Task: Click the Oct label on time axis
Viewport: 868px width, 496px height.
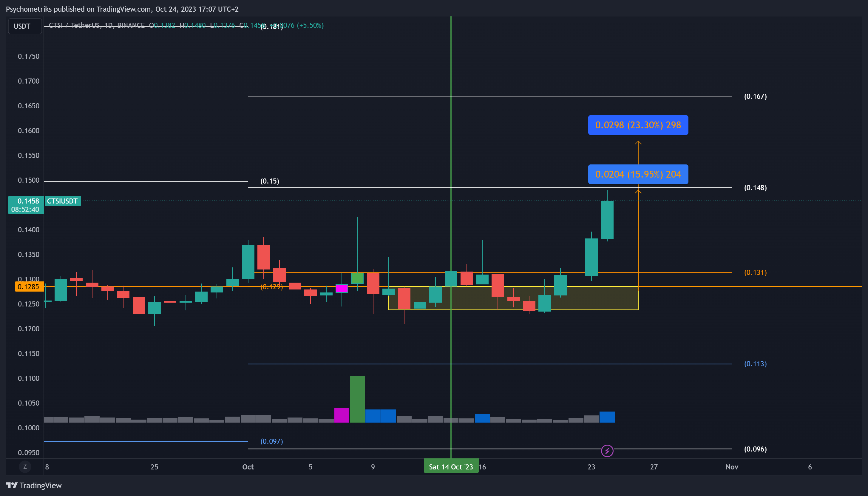Action: tap(248, 467)
